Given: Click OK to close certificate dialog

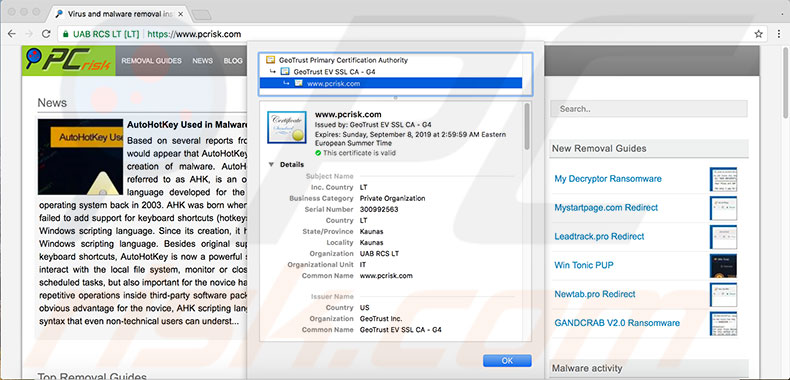Looking at the screenshot, I should [x=507, y=360].
